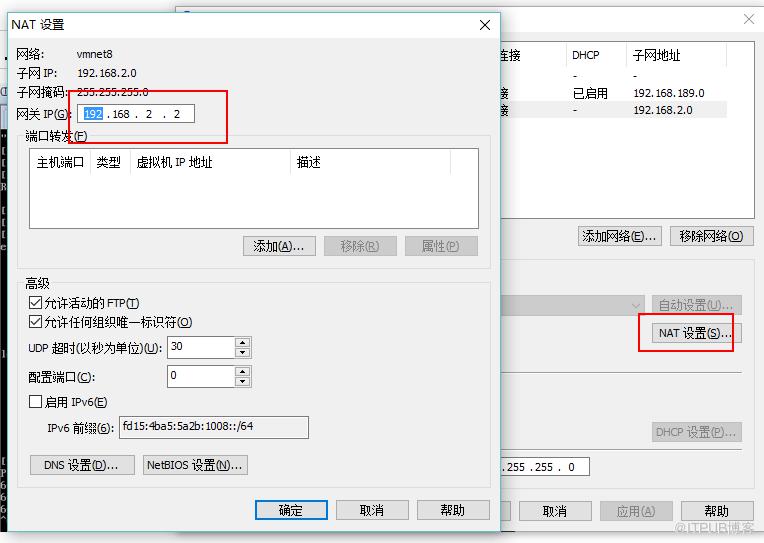Select row with subnet 192.168.189.0
The width and height of the screenshot is (764, 543).
pos(613,93)
